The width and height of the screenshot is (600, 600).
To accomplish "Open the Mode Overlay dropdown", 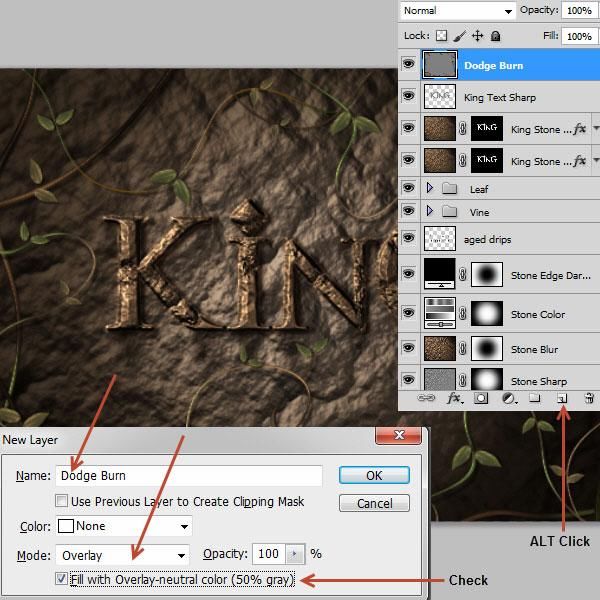I will (x=122, y=555).
